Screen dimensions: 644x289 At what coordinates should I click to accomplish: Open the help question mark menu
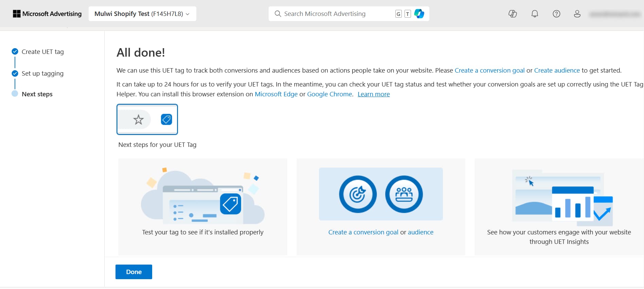tap(556, 14)
